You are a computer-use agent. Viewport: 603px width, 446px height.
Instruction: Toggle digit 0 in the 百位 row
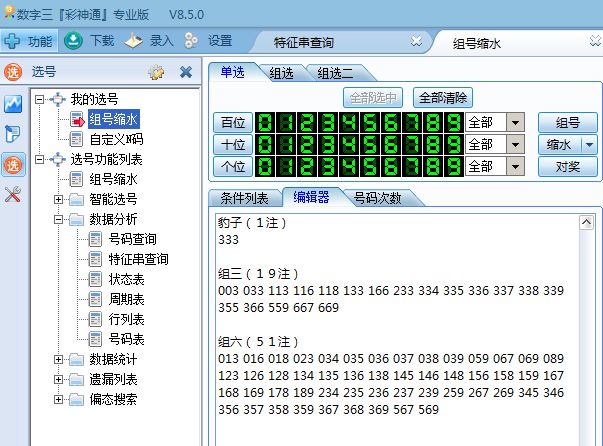click(x=265, y=123)
